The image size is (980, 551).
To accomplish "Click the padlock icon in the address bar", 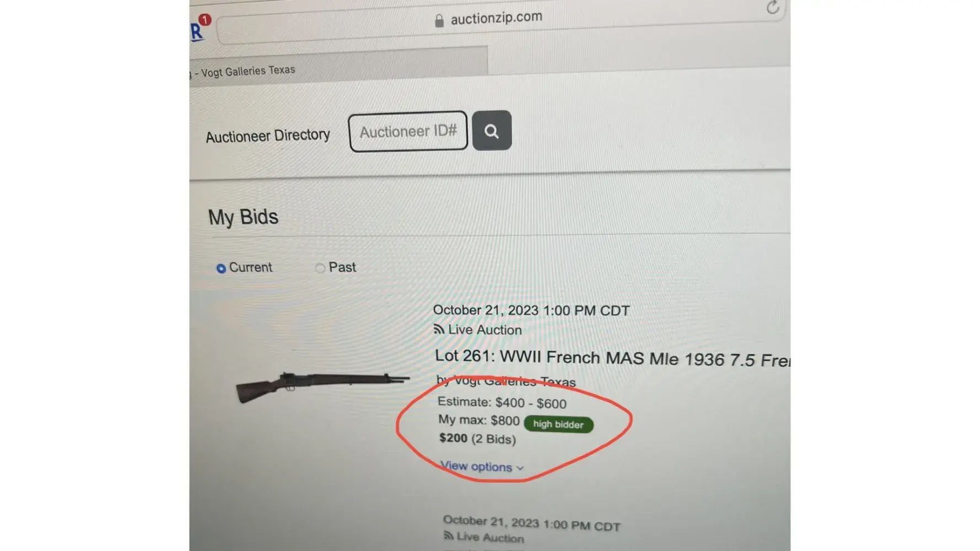I will (x=439, y=21).
